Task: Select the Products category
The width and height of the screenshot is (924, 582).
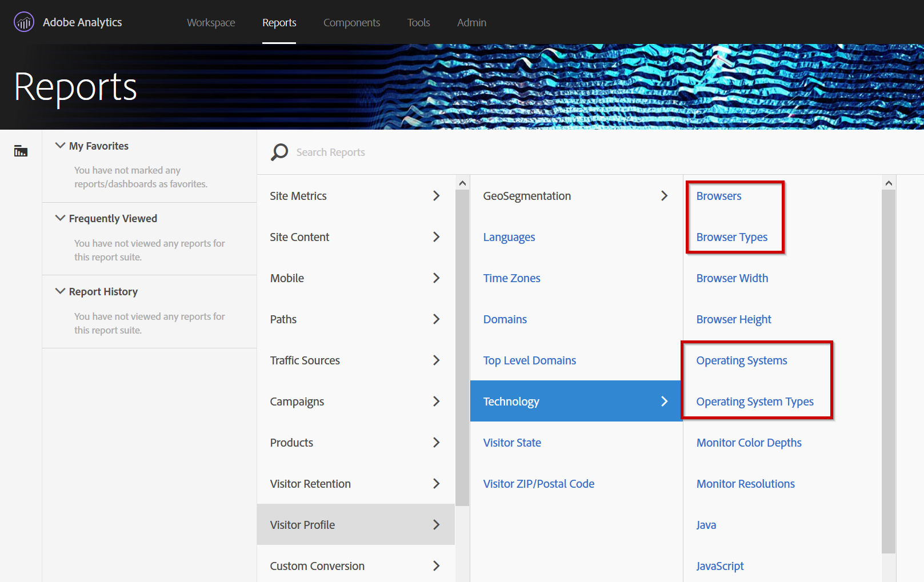Action: click(x=356, y=443)
